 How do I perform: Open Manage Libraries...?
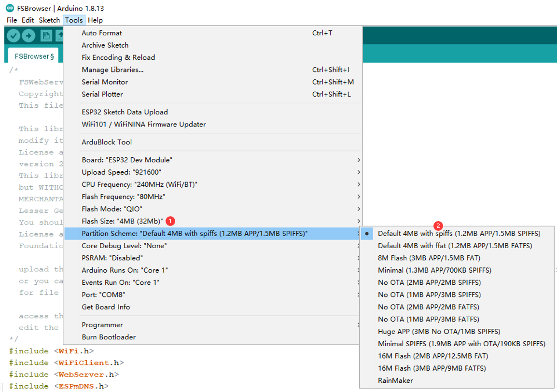tap(212, 70)
